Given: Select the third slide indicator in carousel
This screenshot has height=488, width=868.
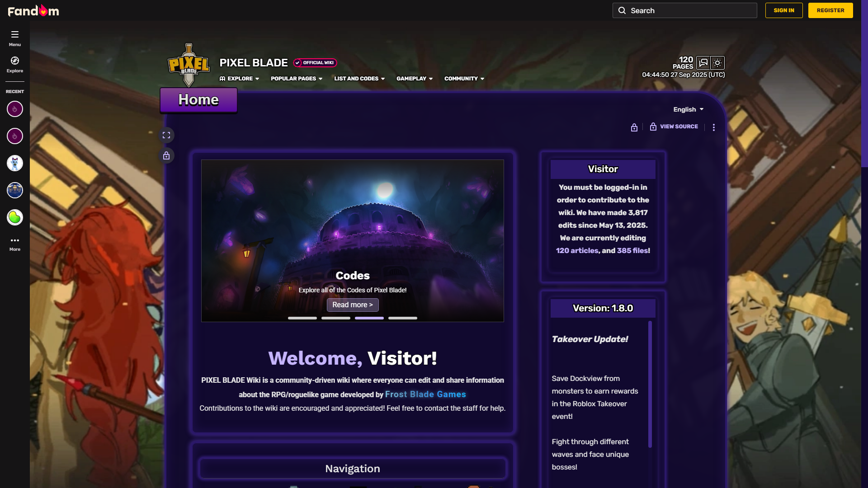Looking at the screenshot, I should (369, 318).
